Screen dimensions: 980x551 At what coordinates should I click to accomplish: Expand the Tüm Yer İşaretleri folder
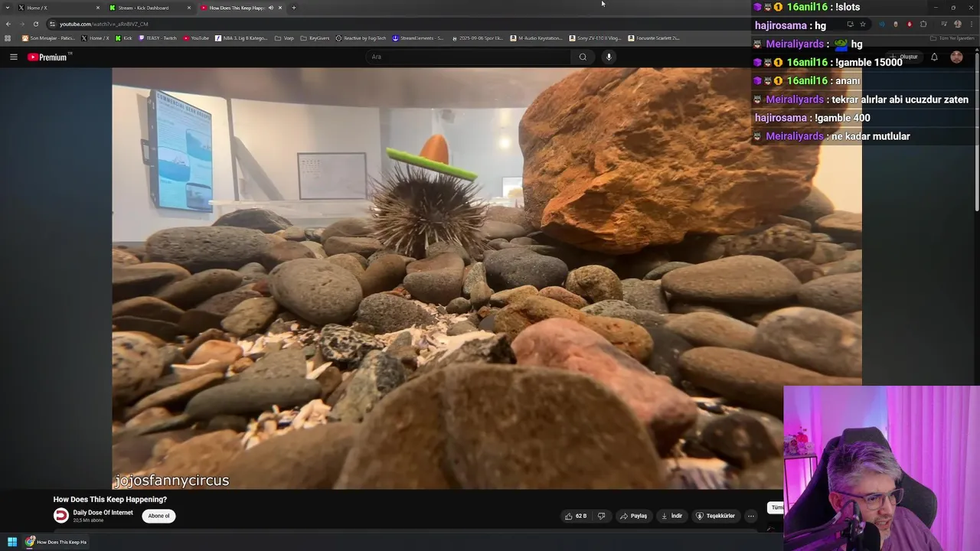(x=952, y=38)
